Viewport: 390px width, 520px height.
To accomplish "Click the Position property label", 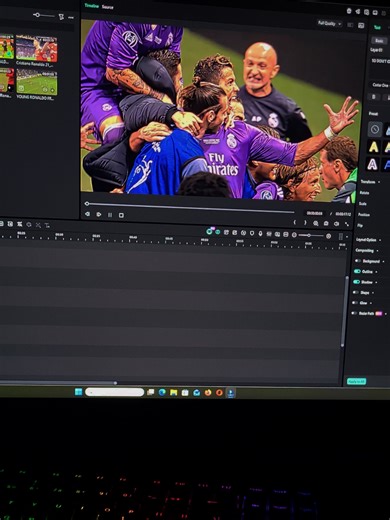I will [364, 214].
